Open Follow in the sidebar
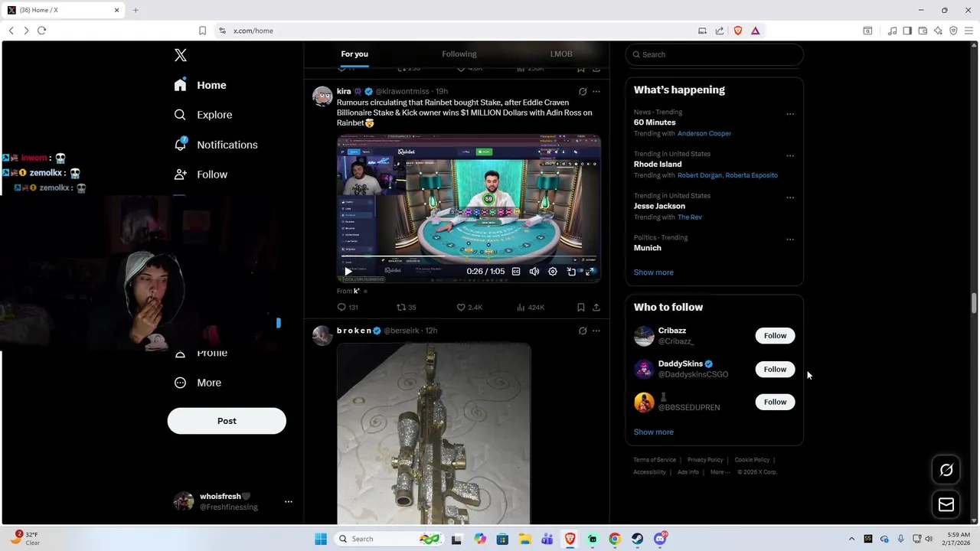This screenshot has width=980, height=551. click(201, 174)
